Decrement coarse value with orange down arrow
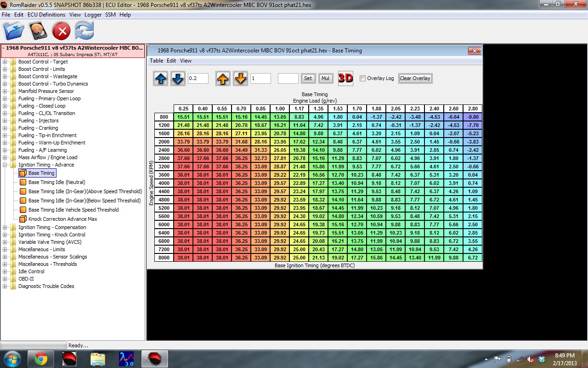The height and width of the screenshot is (368, 588). (x=240, y=78)
